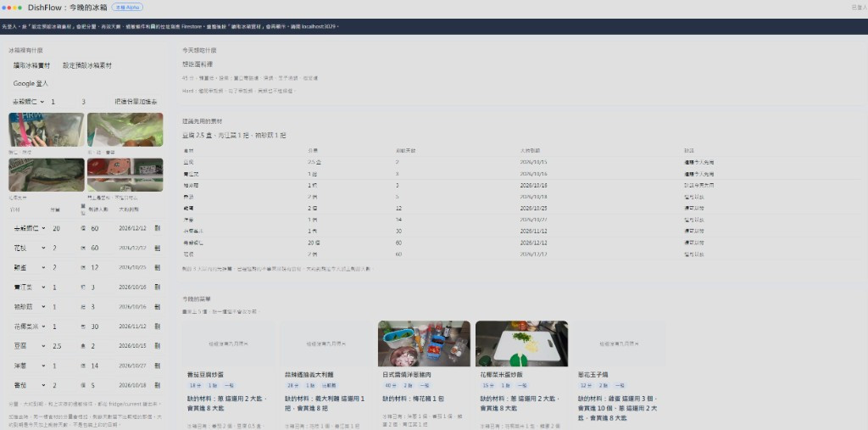Open the fridge door shelf photo
Image resolution: width=868 pixels, height=430 pixels.
(x=125, y=175)
